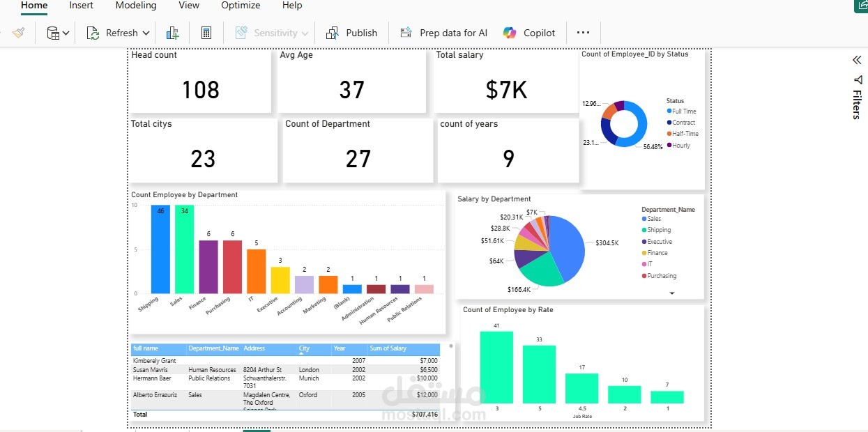
Task: Click the City column sort arrow
Action: click(x=302, y=354)
